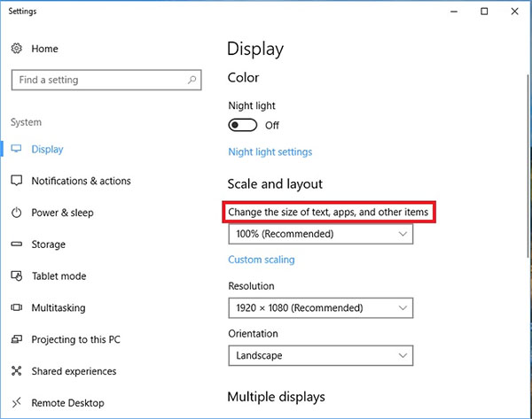The image size is (532, 419).
Task: Click the Home gear icon
Action: coord(16,48)
